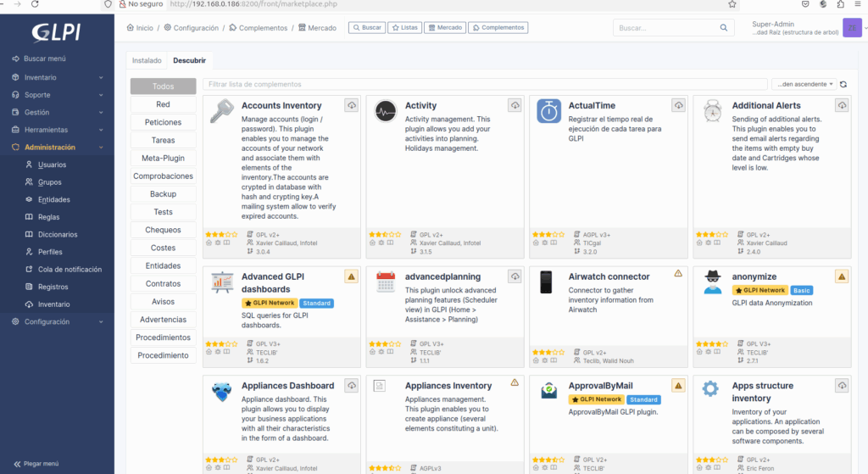
Task: Click the warning icon on Advanced GLPI dashboards
Action: [x=352, y=276]
